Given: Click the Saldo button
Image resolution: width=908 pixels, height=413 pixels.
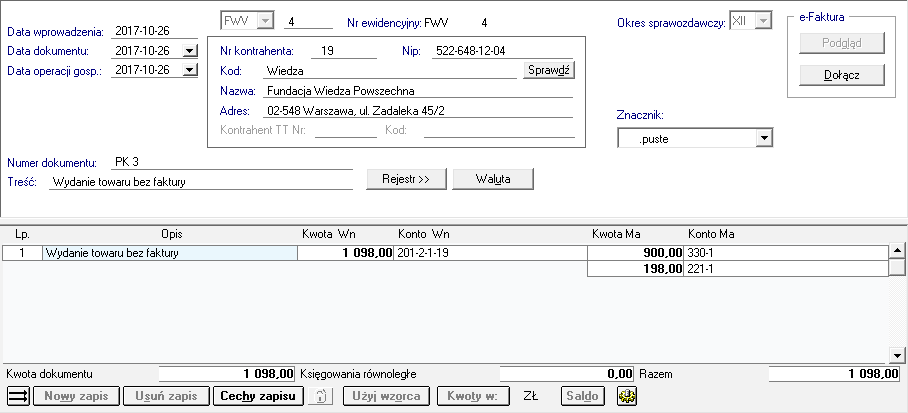Looking at the screenshot, I should click(583, 396).
